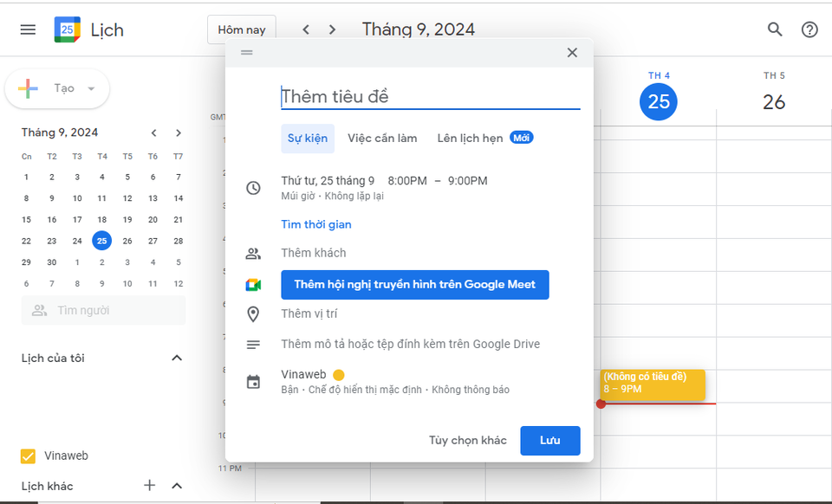Click the search magnifier icon
832x504 pixels.
(775, 29)
